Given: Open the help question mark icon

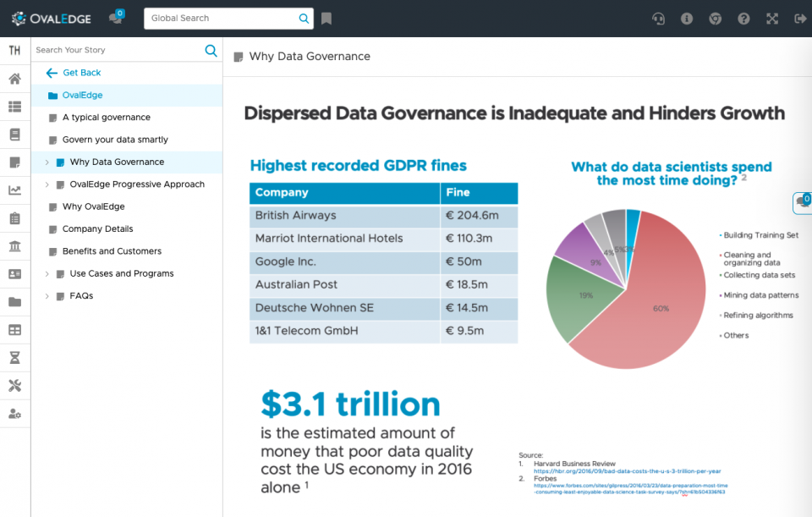Looking at the screenshot, I should [x=743, y=19].
